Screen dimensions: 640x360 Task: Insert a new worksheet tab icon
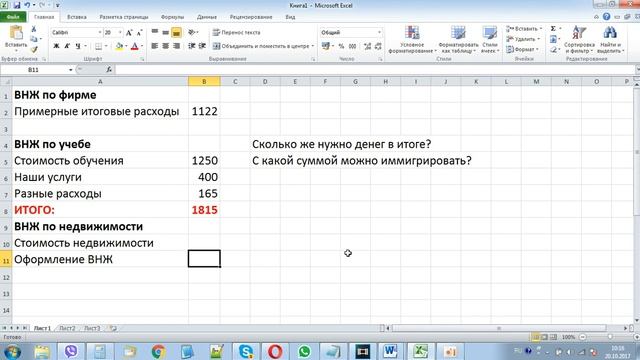tap(113, 328)
